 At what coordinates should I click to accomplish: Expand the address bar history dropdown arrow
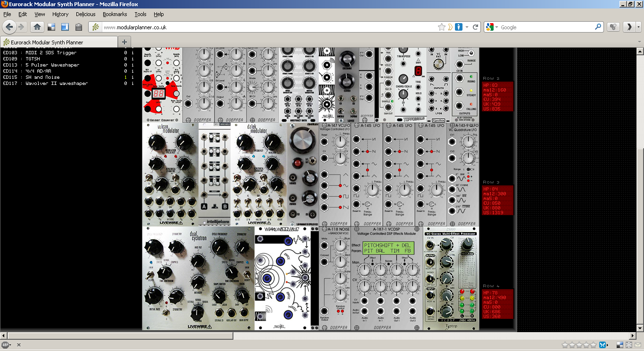(467, 27)
